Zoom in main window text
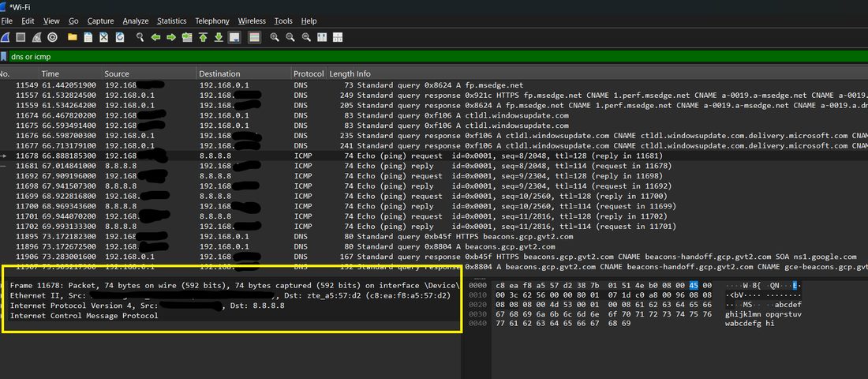The height and width of the screenshot is (379, 868). (x=274, y=38)
